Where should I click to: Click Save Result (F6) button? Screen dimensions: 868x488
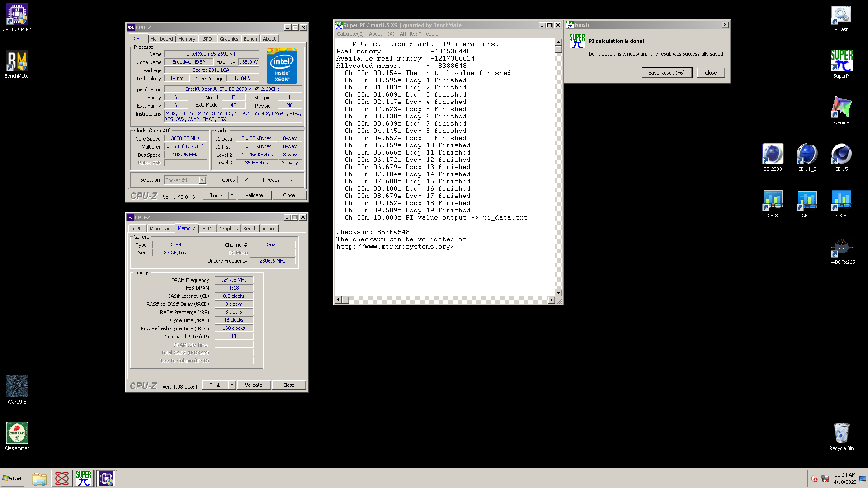pos(666,73)
